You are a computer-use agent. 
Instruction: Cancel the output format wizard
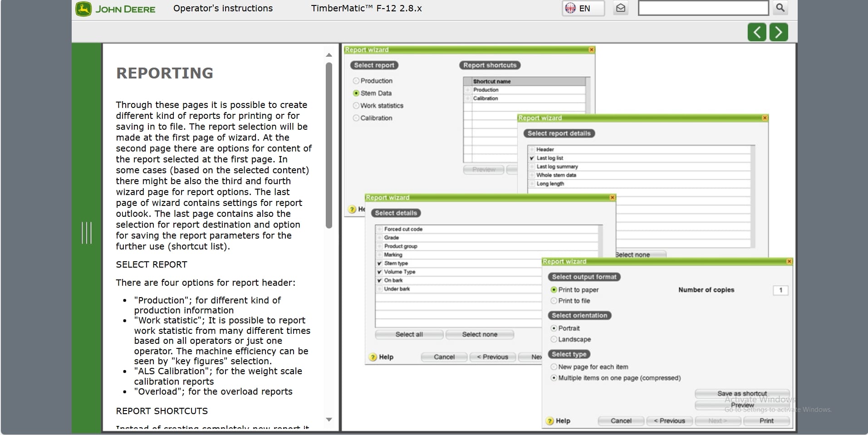[x=621, y=421]
